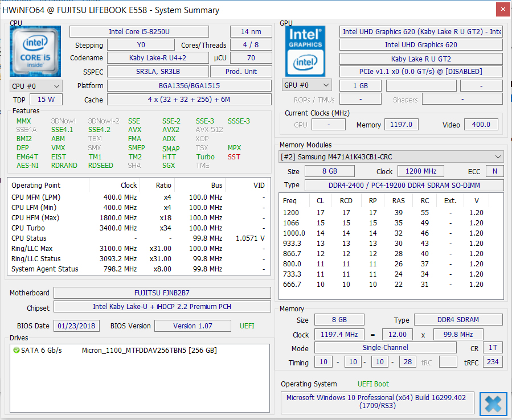The image size is (512, 420).
Task: Click the module Clock 1200 MHz field
Action: tap(421, 171)
